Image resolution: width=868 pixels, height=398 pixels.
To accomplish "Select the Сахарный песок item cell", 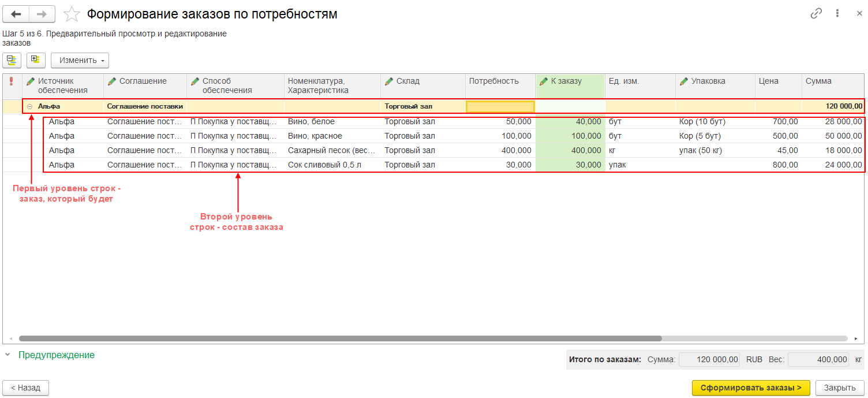I will [x=332, y=150].
